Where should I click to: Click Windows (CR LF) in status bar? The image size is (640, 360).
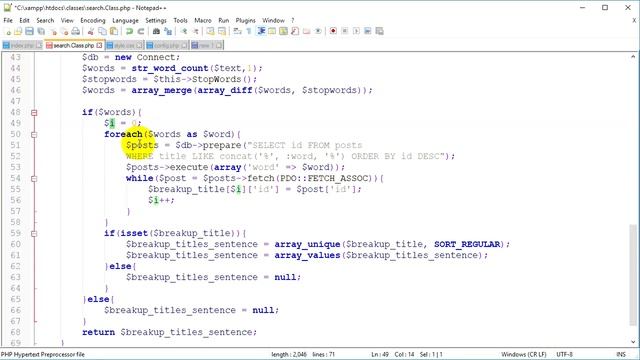523,354
